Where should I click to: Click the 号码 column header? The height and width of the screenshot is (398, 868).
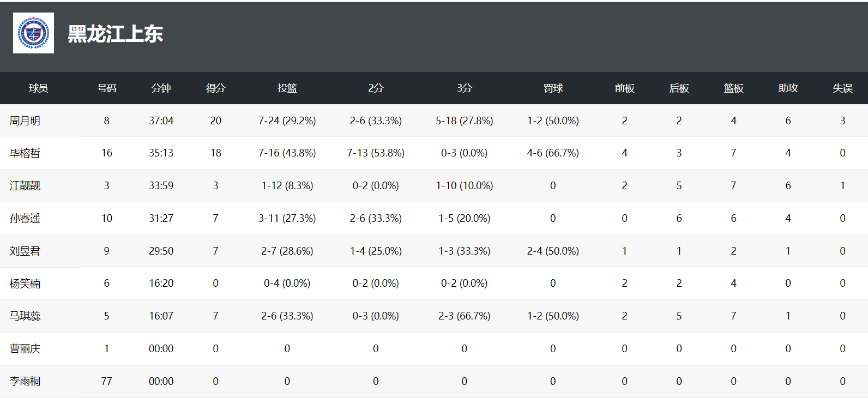[106, 88]
